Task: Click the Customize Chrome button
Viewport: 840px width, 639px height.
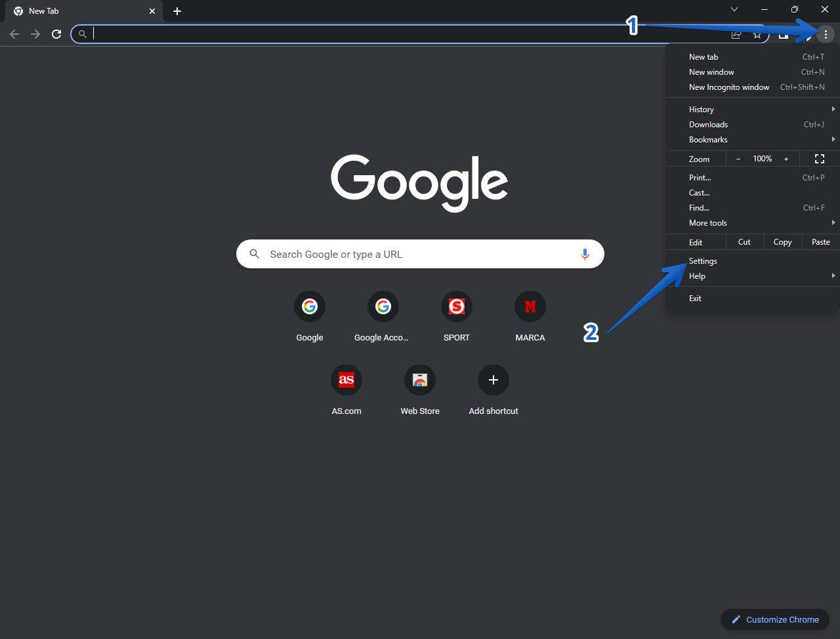Action: click(775, 619)
